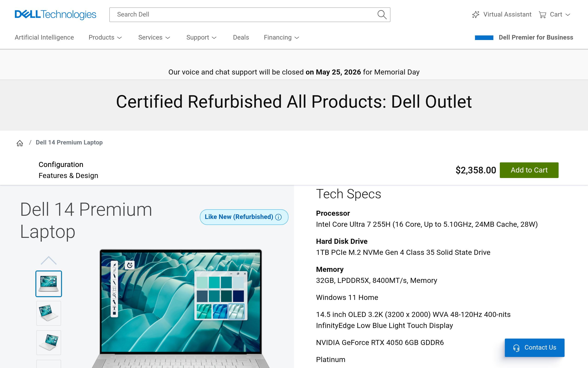Click the Virtual Assistant sparkle icon
Viewport: 588px width, 368px height.
click(x=476, y=14)
